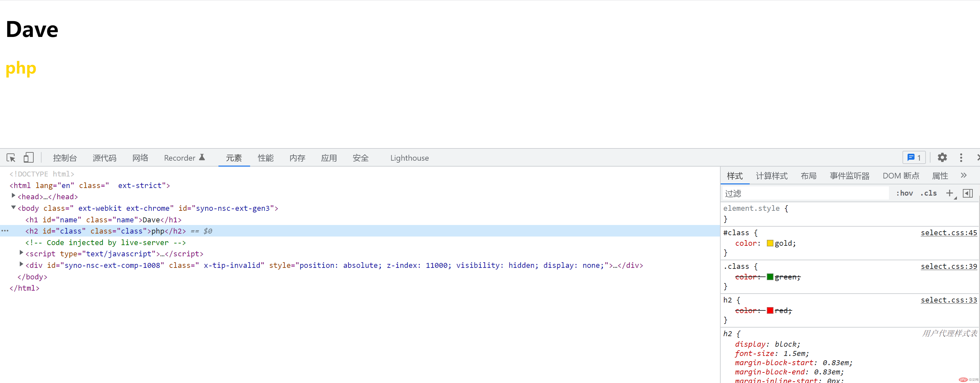Open the select.css:39 source link
The height and width of the screenshot is (383, 980).
[x=949, y=266]
